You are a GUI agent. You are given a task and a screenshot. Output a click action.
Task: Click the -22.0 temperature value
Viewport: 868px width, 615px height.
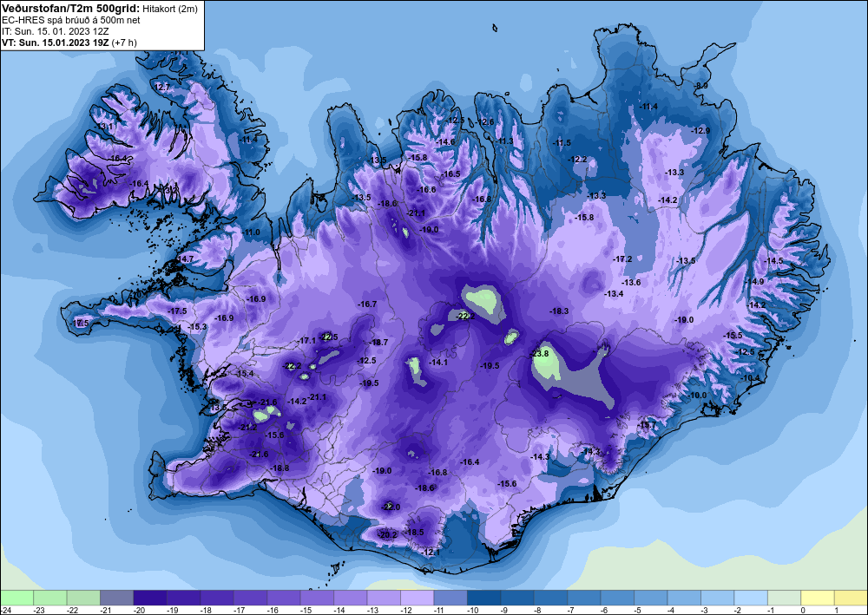(391, 507)
